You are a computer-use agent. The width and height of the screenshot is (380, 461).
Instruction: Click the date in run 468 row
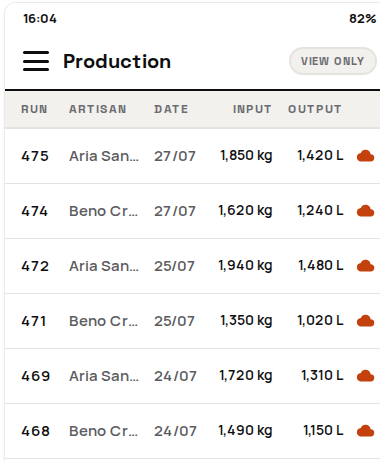pyautogui.click(x=175, y=431)
